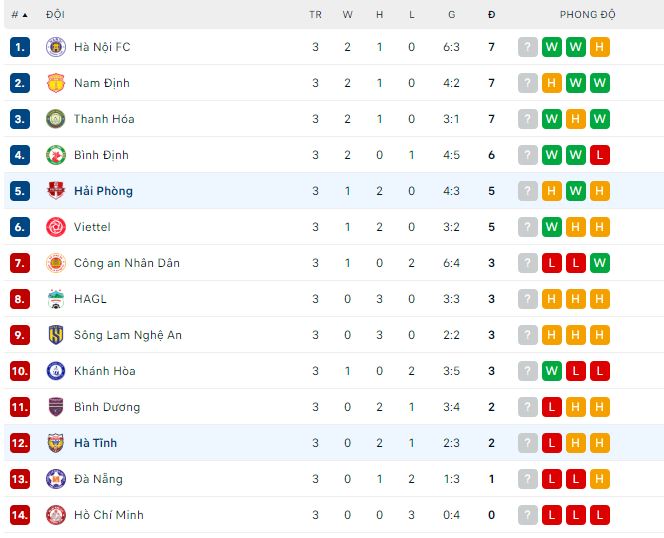
Task: Click the ĐỘI column header
Action: point(55,15)
